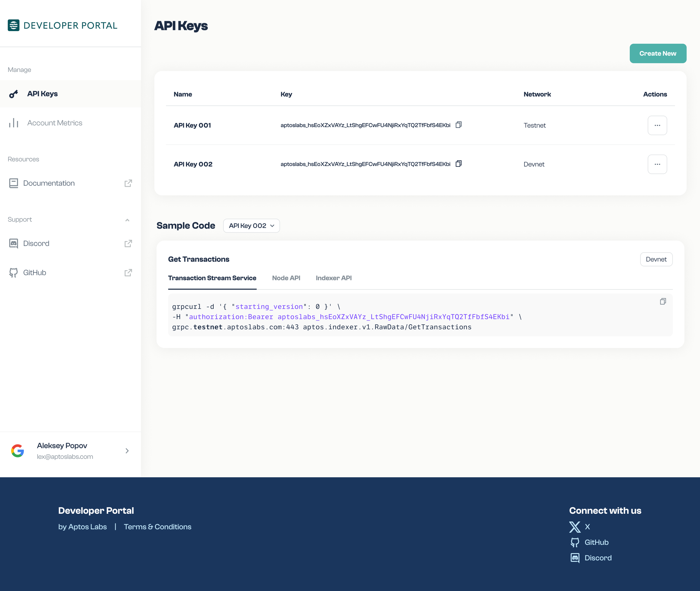The image size is (700, 591).
Task: Open Discord external link arrow in sidebar
Action: [x=128, y=244]
